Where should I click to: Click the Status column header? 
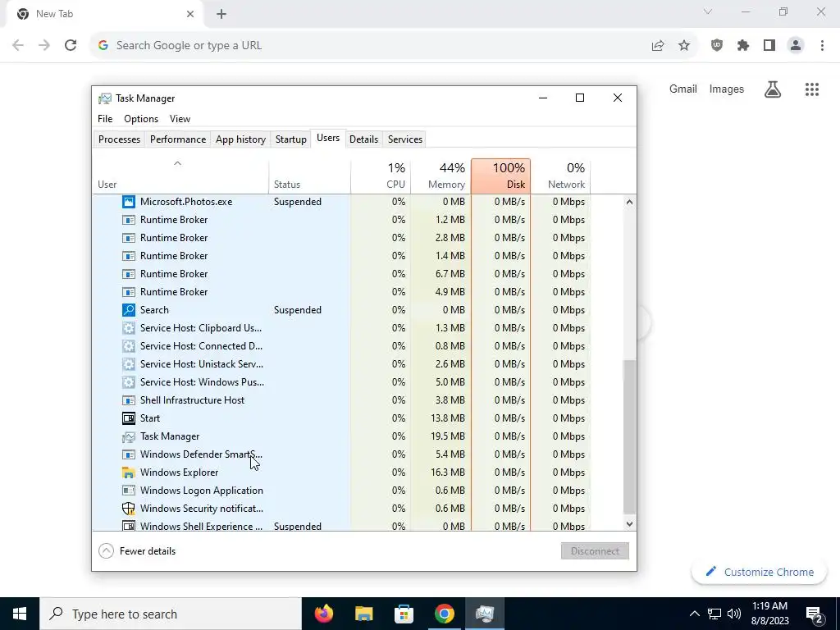pos(309,176)
